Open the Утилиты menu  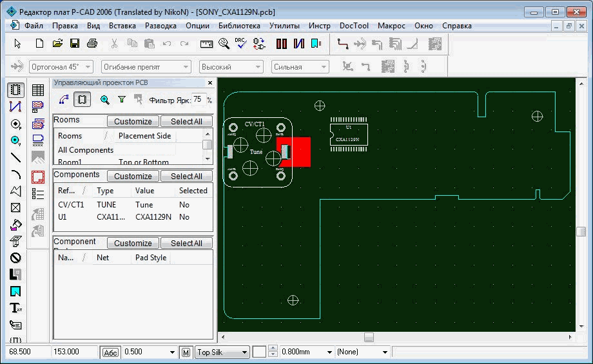pyautogui.click(x=284, y=26)
